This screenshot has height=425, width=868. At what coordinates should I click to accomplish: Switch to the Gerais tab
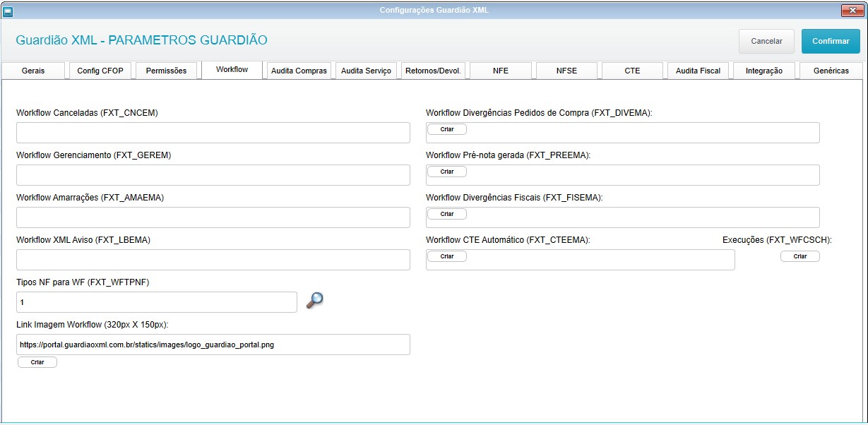click(33, 71)
